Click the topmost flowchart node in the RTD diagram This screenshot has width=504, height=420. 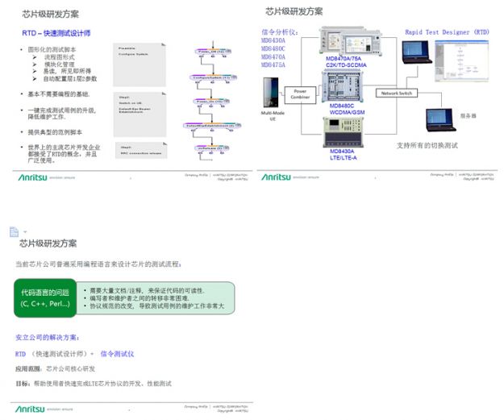tap(213, 52)
